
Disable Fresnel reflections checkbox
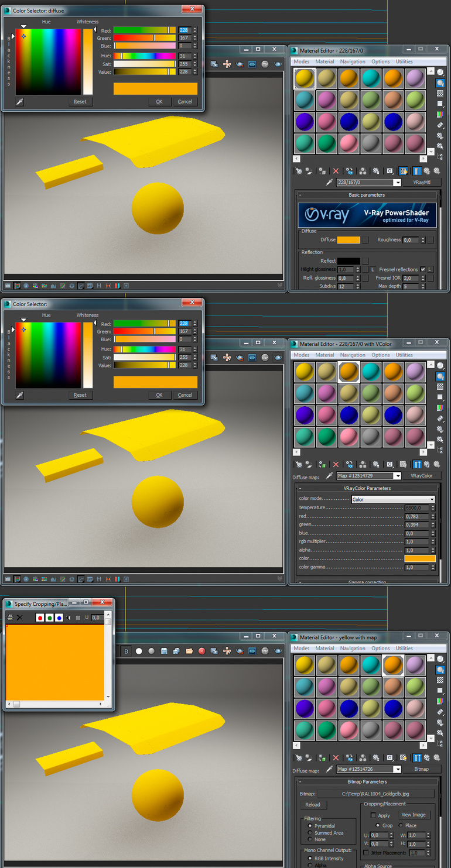pos(423,269)
